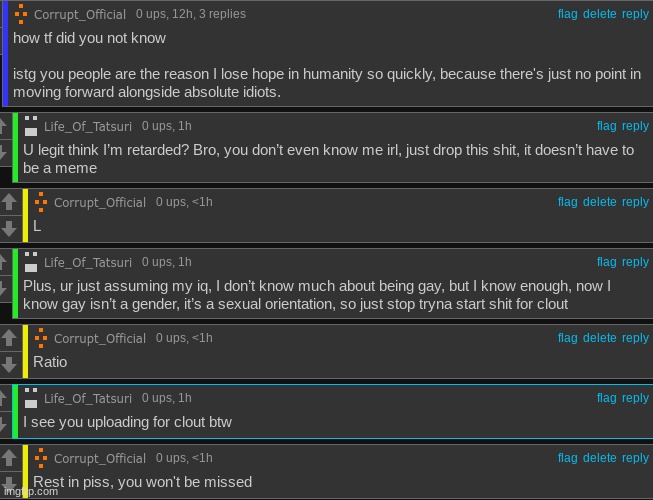Downvote Corrupt_Official's "L" comment
Viewport: 653px width, 500px height.
click(9, 229)
